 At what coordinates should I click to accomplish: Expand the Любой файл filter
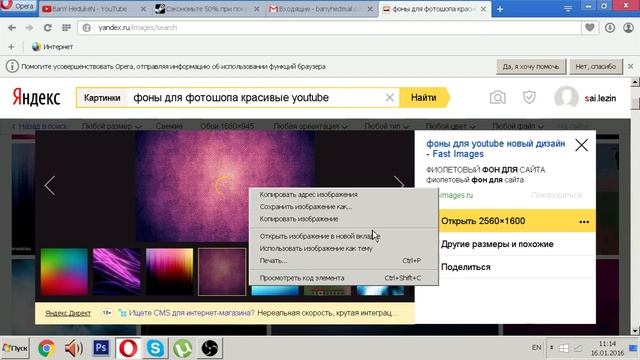[x=518, y=126]
